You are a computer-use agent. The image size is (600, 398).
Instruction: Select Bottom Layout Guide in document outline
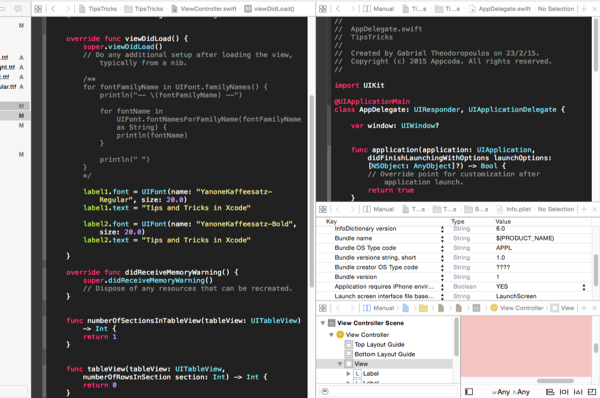[385, 354]
